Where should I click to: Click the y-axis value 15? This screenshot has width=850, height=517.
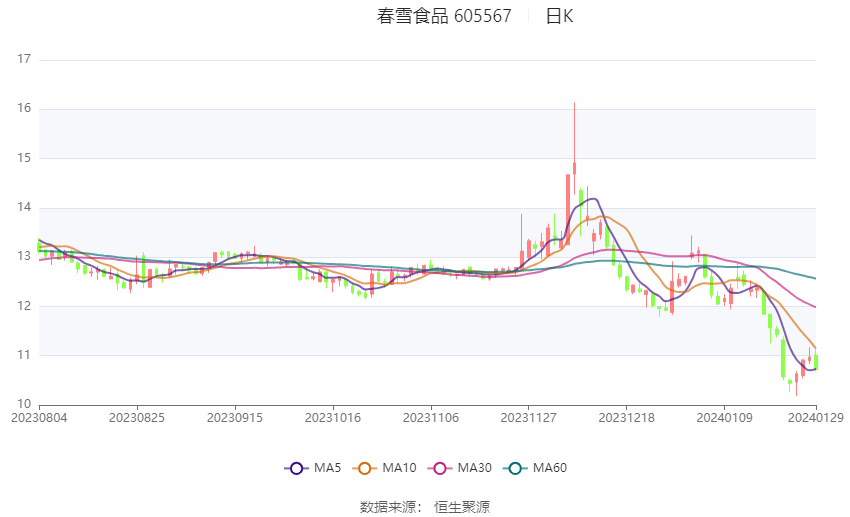(24, 158)
